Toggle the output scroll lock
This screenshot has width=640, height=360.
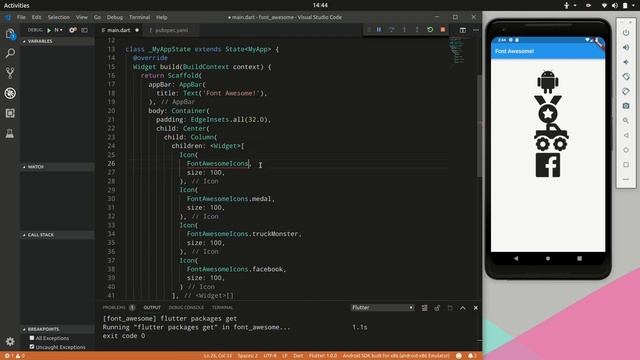(x=437, y=308)
